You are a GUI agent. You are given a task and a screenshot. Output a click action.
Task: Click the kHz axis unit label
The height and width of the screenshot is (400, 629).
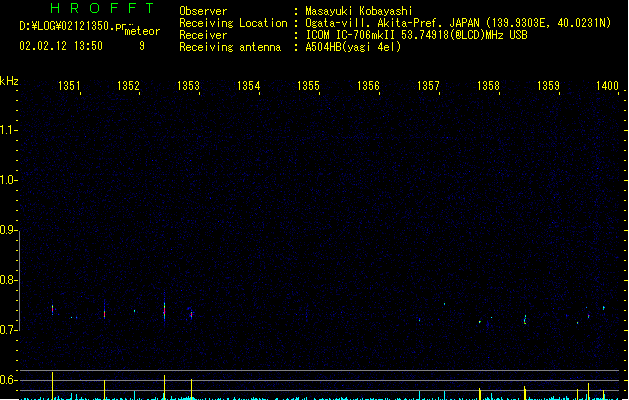(x=9, y=81)
